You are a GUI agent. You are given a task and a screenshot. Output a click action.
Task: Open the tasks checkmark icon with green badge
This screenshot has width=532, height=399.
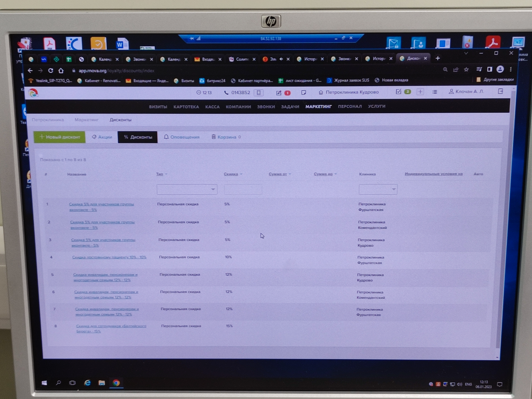click(x=398, y=92)
